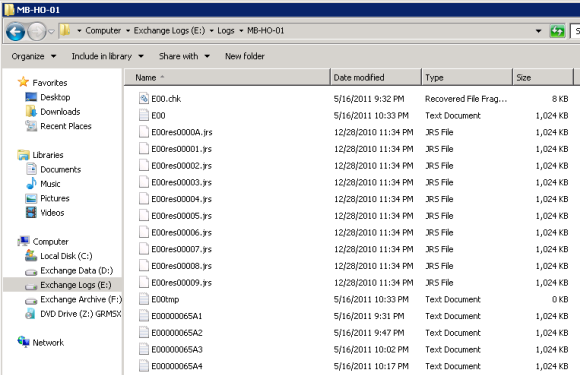Sort by Name column header
The image size is (580, 375).
pos(227,78)
